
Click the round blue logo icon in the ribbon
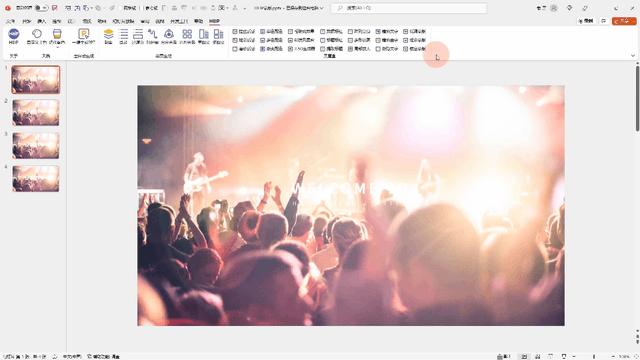(x=13, y=34)
